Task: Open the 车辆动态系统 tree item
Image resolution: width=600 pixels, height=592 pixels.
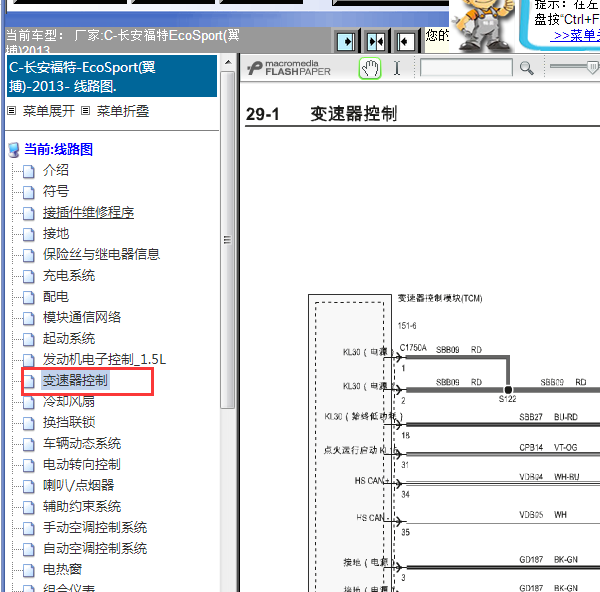Action: pyautogui.click(x=82, y=444)
